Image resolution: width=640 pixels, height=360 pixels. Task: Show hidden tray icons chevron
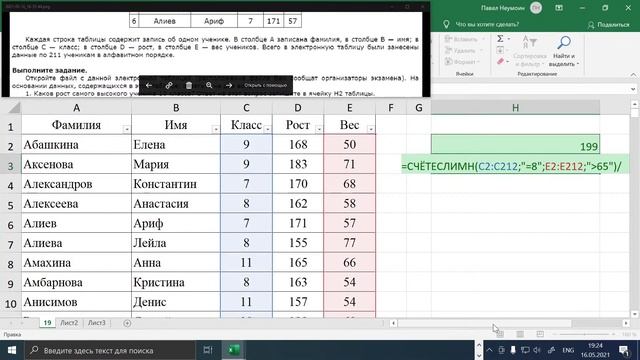[489, 350]
